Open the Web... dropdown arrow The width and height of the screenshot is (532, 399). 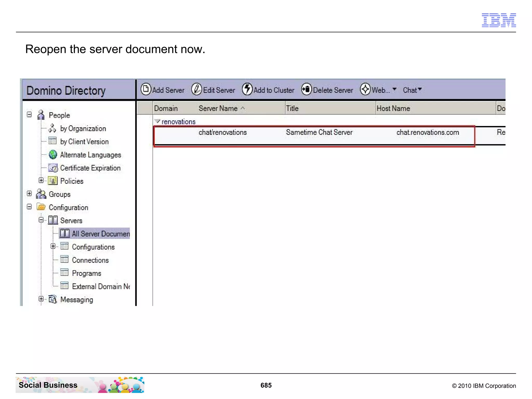394,89
